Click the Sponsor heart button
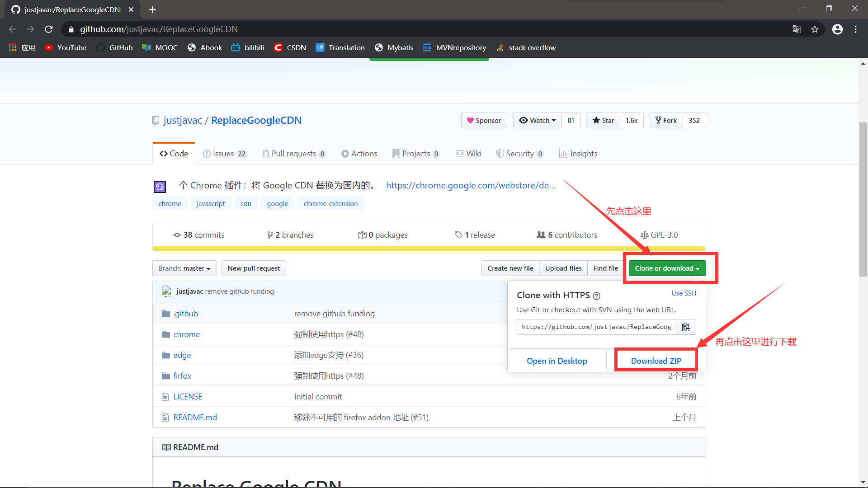The height and width of the screenshot is (488, 868). [484, 121]
